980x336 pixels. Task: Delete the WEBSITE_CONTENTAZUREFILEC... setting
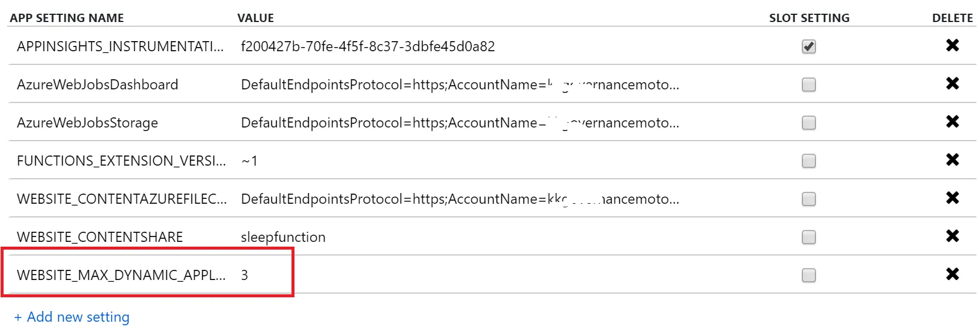click(952, 198)
